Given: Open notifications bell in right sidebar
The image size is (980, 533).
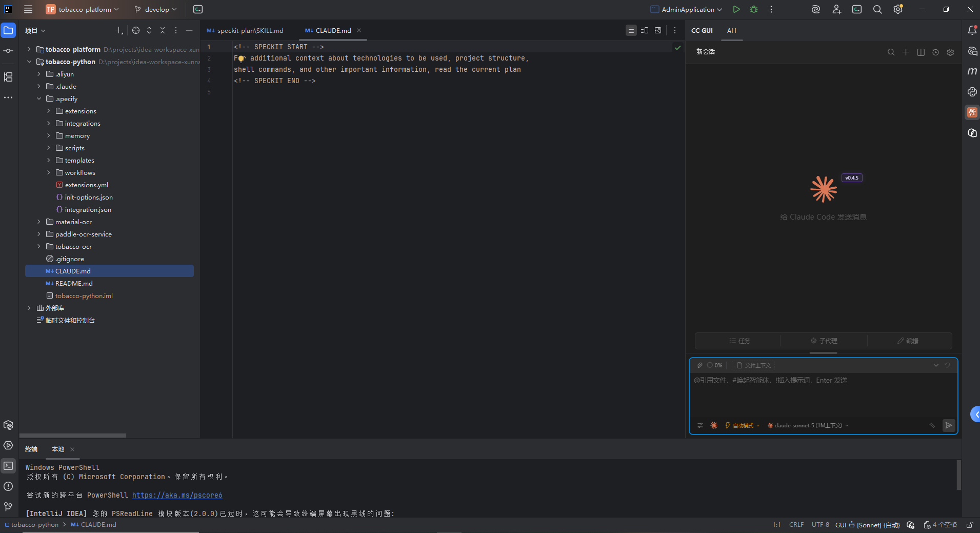Looking at the screenshot, I should pyautogui.click(x=972, y=30).
